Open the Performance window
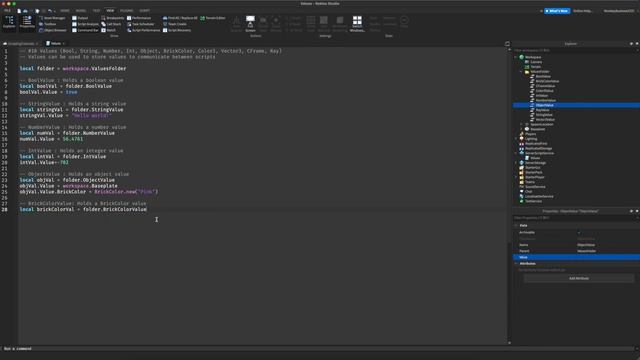 pos(139,18)
